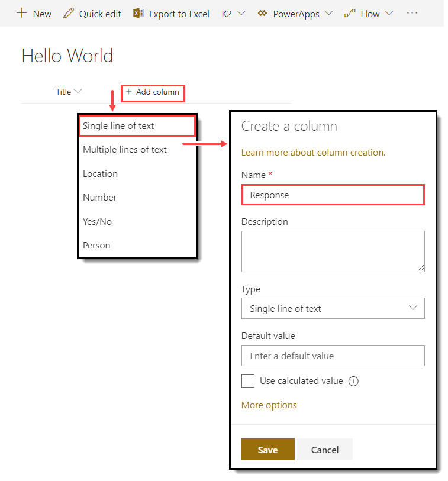Image resolution: width=448 pixels, height=481 pixels.
Task: Click the Export to Excel icon
Action: click(x=138, y=13)
